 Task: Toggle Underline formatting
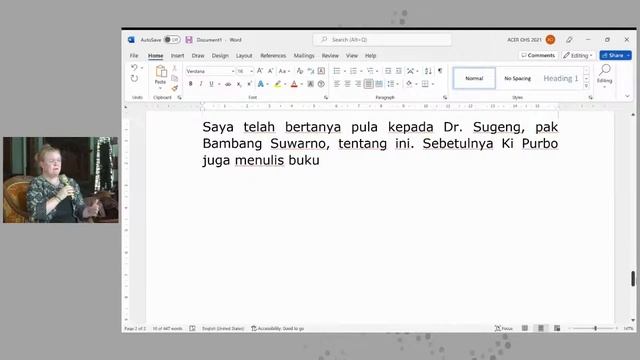(211, 84)
